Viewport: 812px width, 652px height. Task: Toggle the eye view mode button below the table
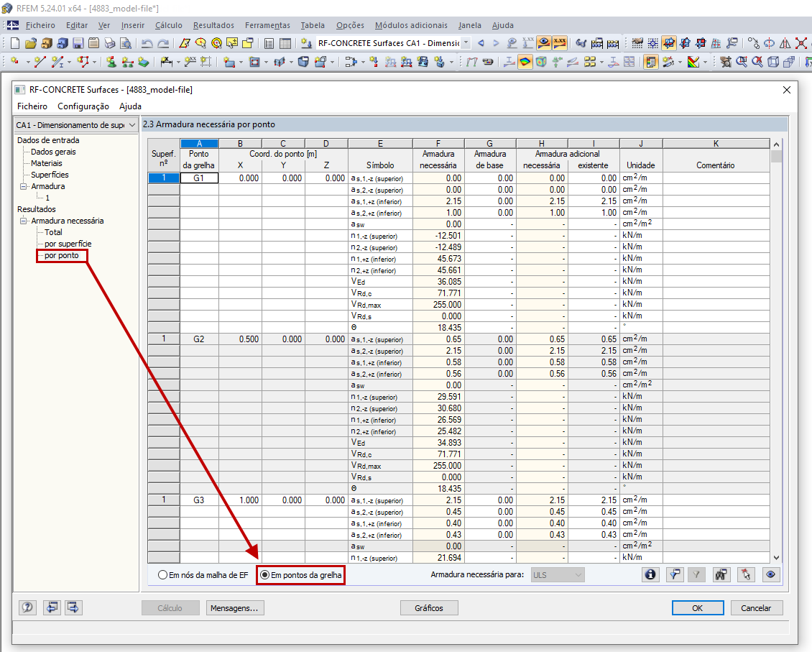click(x=770, y=574)
